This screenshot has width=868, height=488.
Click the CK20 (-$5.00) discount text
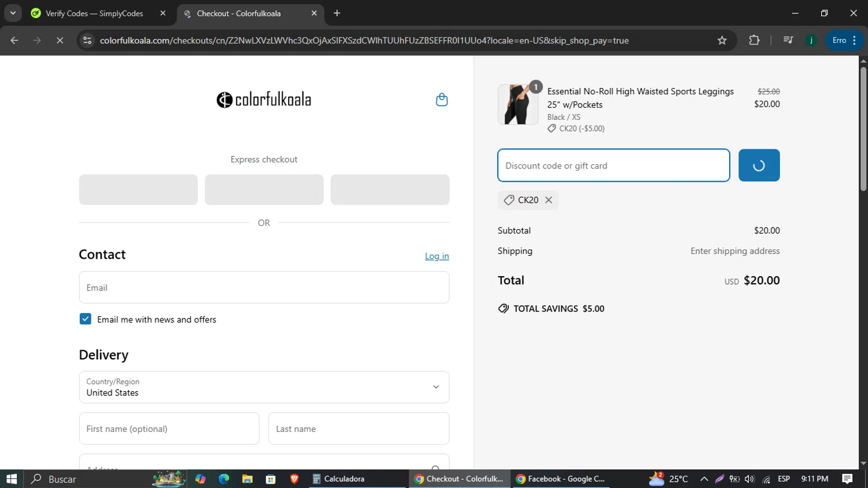[582, 129]
